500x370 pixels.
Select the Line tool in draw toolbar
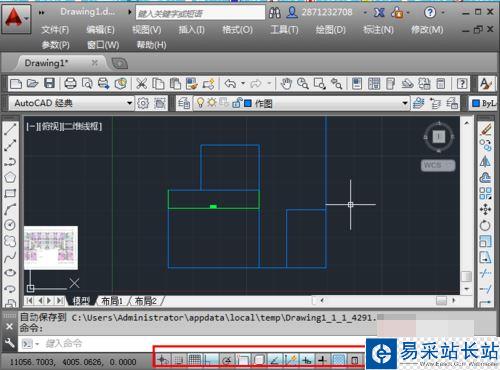pyautogui.click(x=10, y=129)
